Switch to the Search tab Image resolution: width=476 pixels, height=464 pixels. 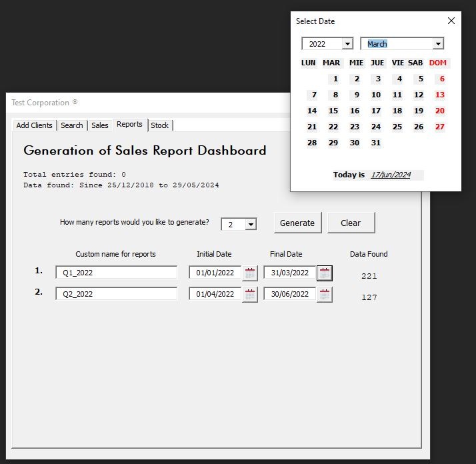(x=72, y=125)
